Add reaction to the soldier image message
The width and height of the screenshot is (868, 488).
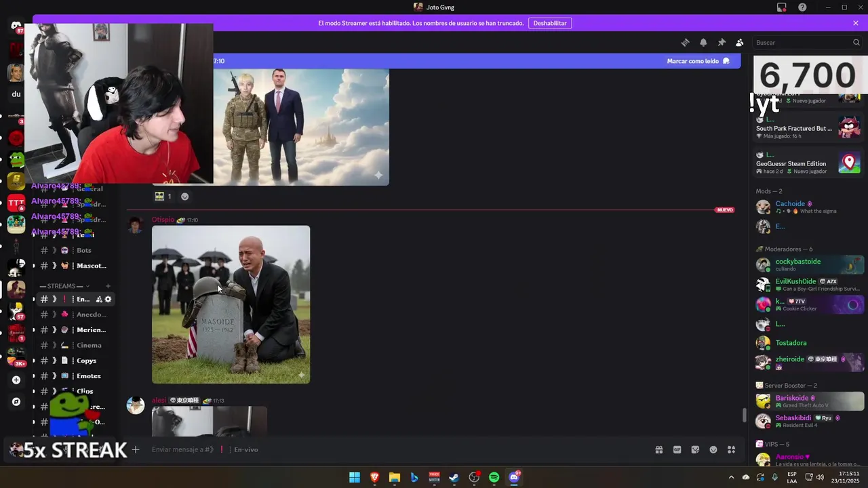click(184, 197)
